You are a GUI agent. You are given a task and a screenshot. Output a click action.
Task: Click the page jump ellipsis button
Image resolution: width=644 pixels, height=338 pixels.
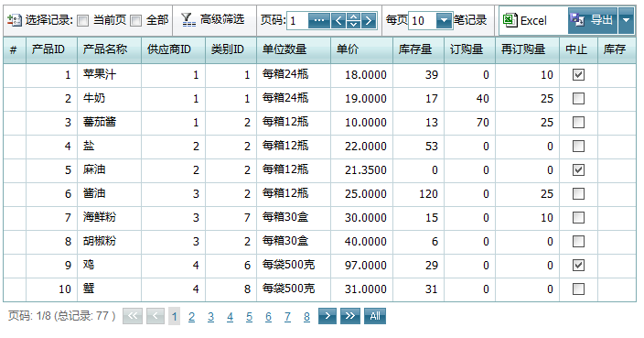(x=319, y=20)
